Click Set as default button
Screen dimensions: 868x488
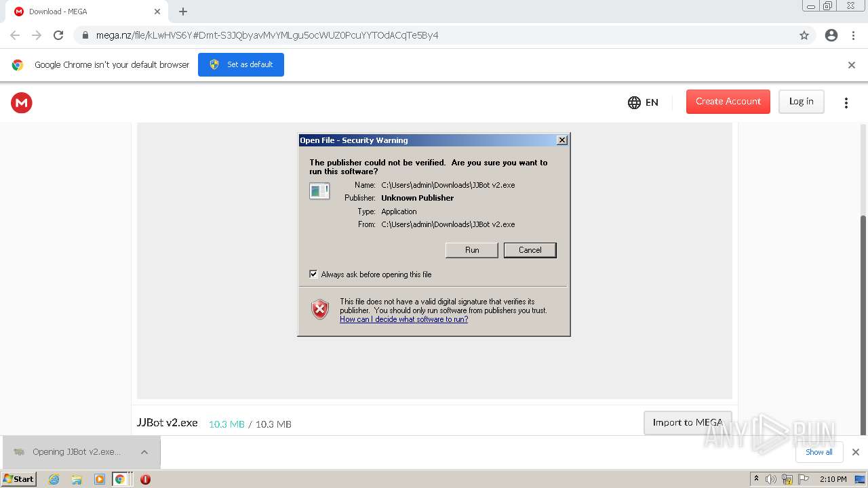pos(241,64)
